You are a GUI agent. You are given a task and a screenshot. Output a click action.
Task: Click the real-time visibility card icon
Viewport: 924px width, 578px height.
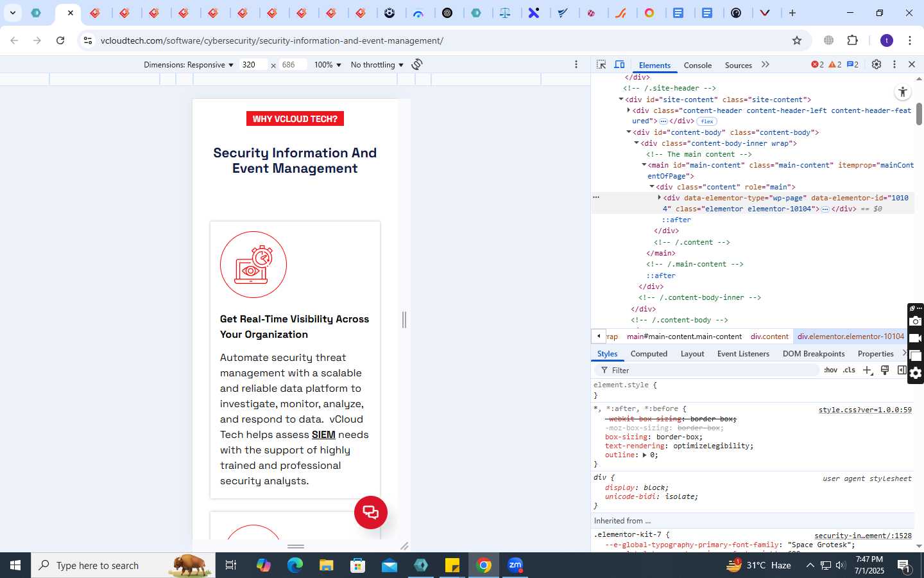click(x=253, y=265)
